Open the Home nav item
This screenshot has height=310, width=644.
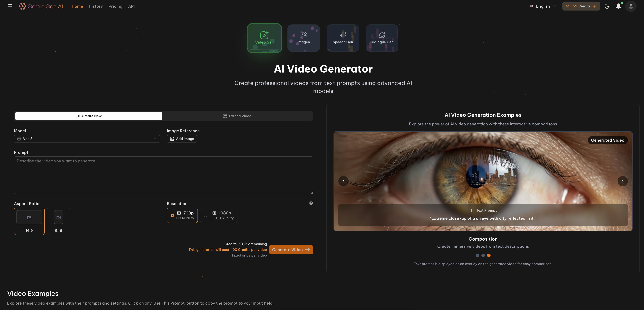pyautogui.click(x=77, y=6)
